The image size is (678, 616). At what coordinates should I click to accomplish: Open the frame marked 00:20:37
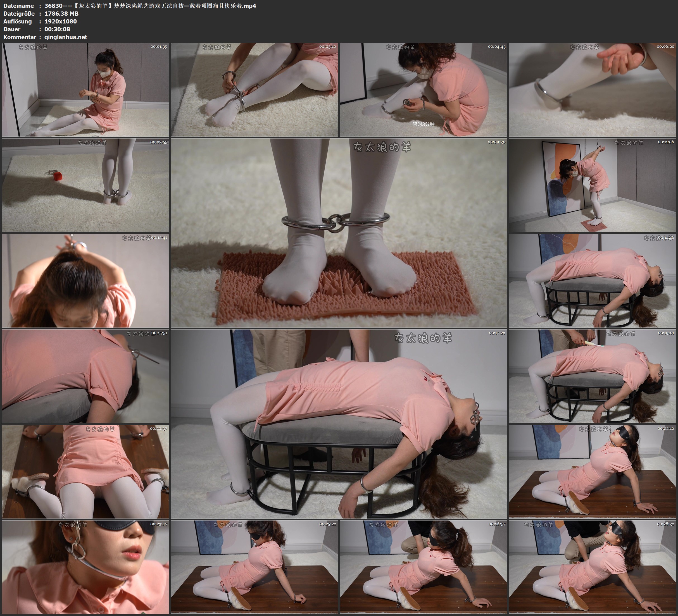click(x=85, y=471)
